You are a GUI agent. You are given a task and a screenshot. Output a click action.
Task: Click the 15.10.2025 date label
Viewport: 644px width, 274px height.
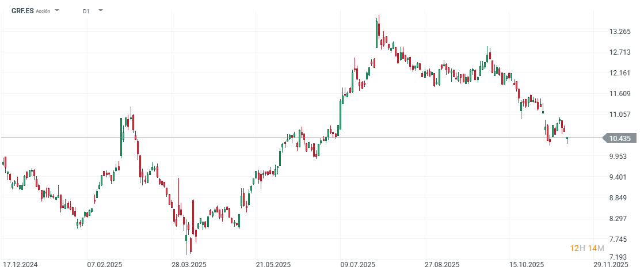[x=526, y=265]
